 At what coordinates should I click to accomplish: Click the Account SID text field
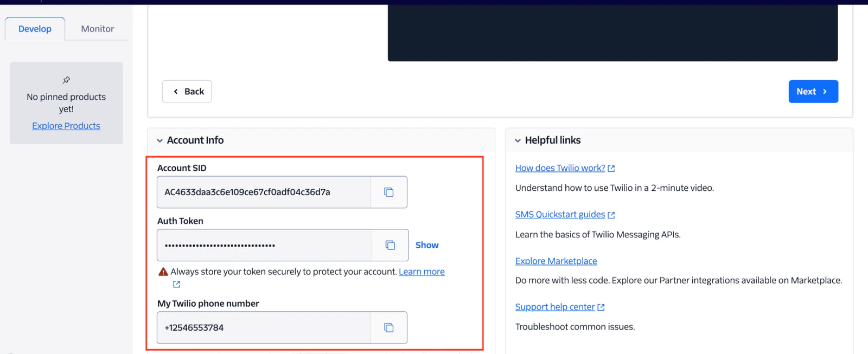coord(264,192)
